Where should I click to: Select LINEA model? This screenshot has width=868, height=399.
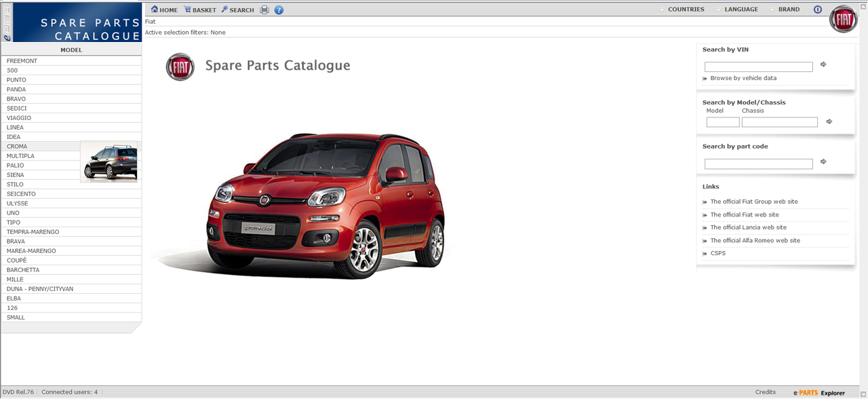tap(71, 128)
